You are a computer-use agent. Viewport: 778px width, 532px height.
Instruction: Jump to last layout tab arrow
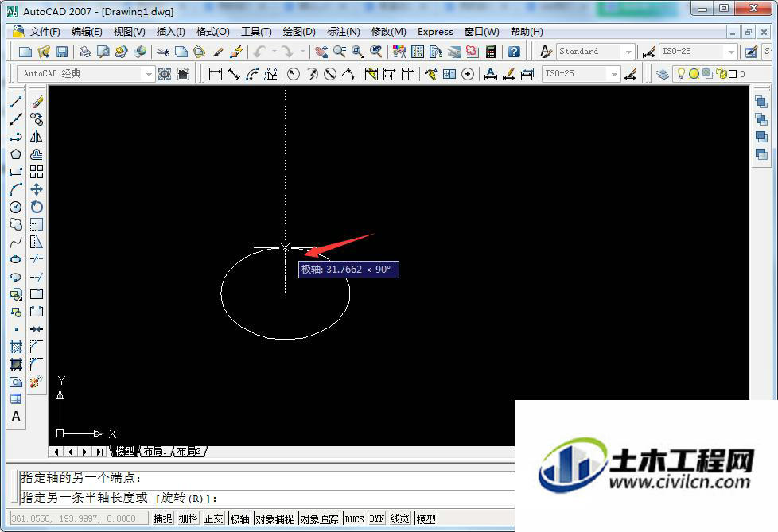(x=100, y=452)
